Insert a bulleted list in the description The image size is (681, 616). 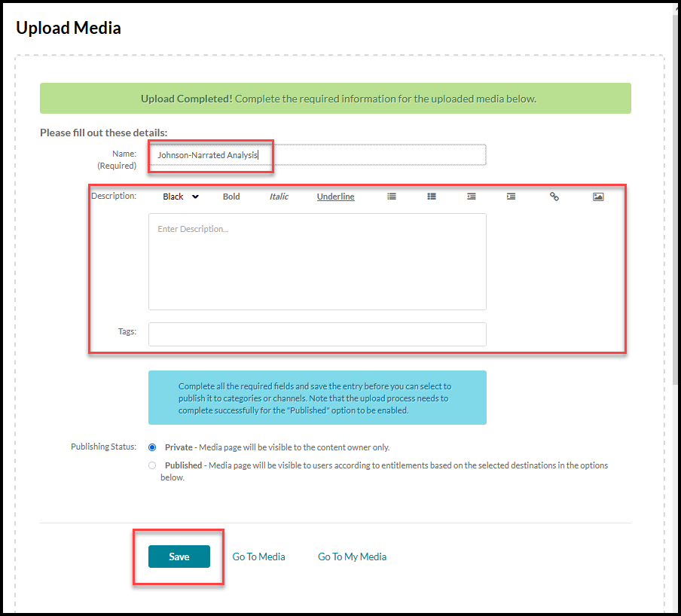391,197
